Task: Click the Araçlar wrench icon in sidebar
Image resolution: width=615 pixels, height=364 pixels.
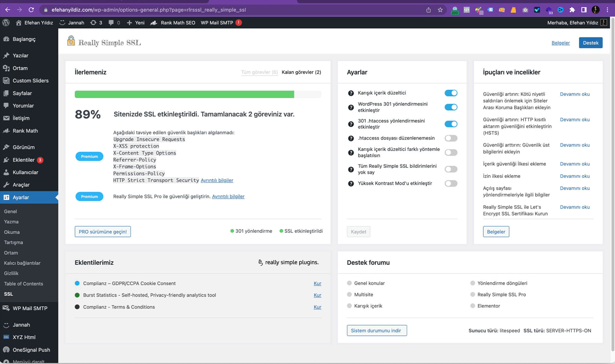Action: [6, 185]
